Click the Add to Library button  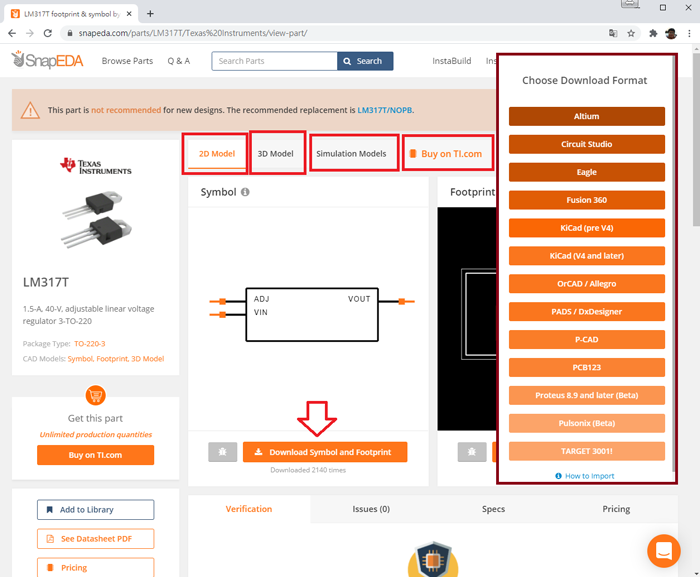pyautogui.click(x=95, y=510)
